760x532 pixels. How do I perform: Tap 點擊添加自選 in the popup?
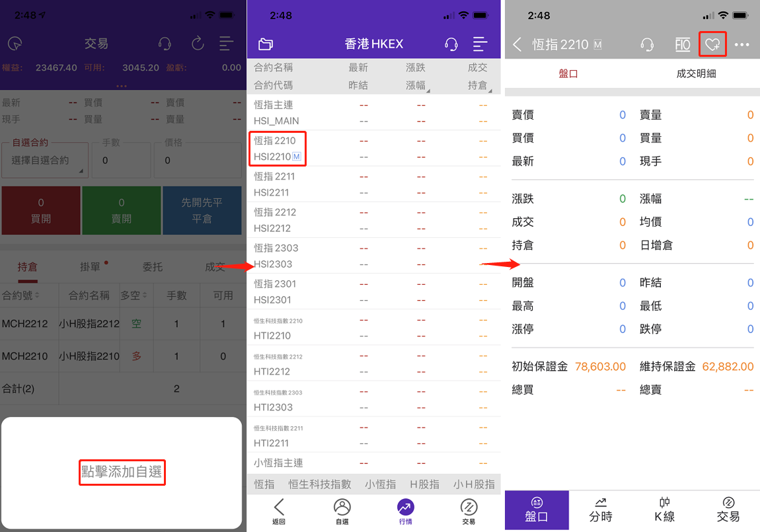(122, 472)
